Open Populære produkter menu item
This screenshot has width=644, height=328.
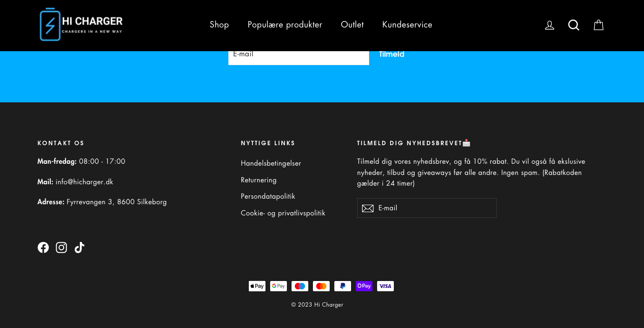(285, 25)
